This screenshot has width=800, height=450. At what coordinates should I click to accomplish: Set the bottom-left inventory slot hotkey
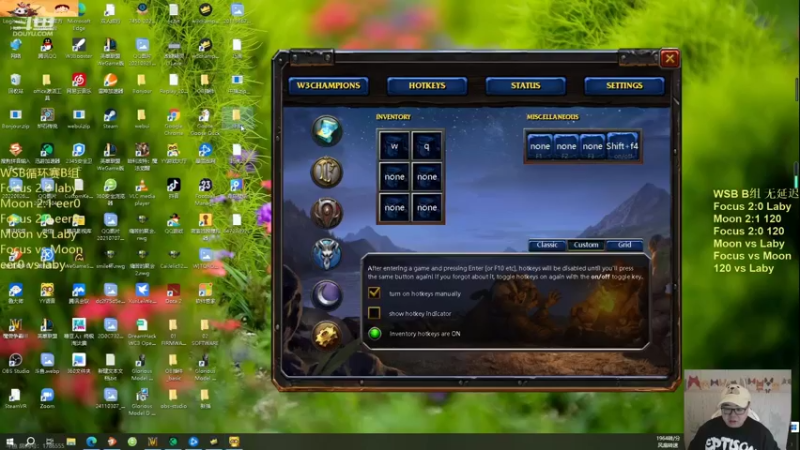[394, 208]
